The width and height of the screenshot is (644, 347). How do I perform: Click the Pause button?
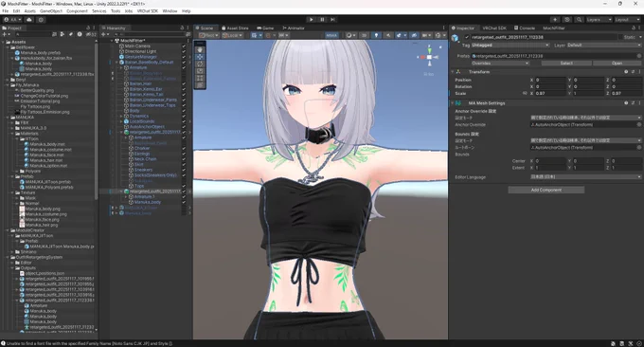click(322, 19)
